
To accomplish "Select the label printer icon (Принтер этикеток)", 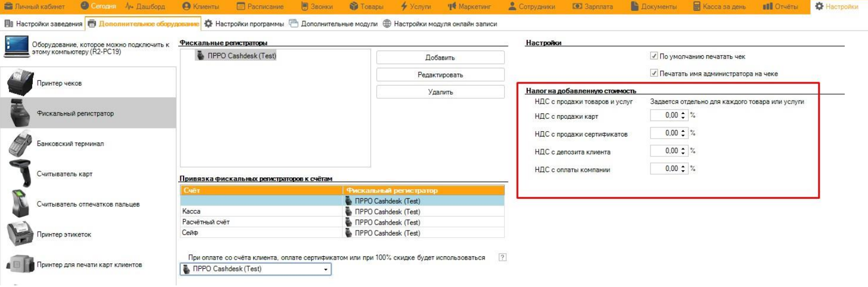I will tap(20, 234).
